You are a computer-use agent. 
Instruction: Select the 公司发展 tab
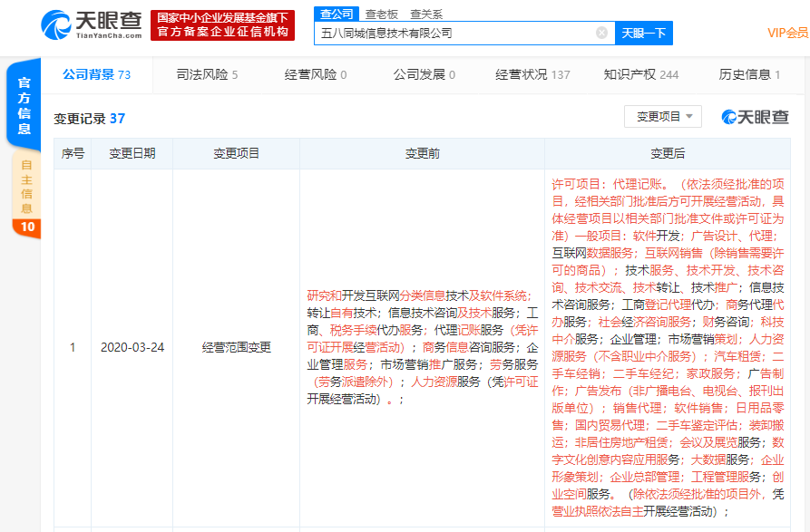tap(424, 74)
